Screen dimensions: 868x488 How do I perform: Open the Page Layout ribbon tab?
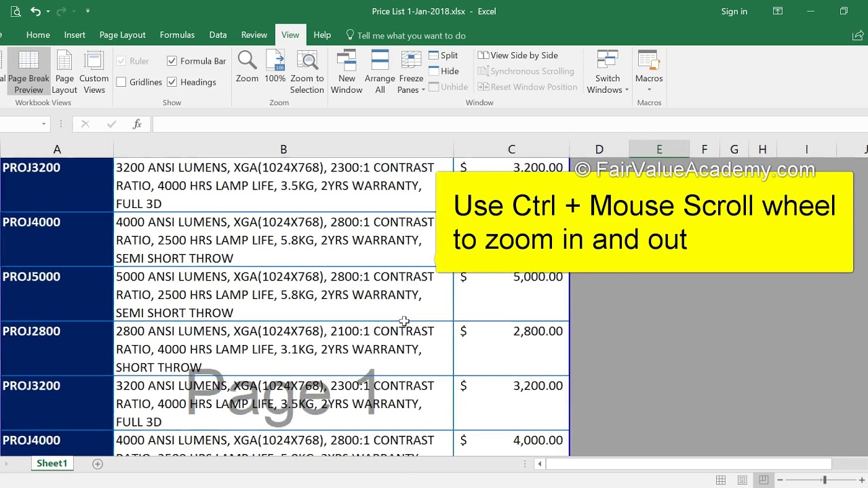122,35
